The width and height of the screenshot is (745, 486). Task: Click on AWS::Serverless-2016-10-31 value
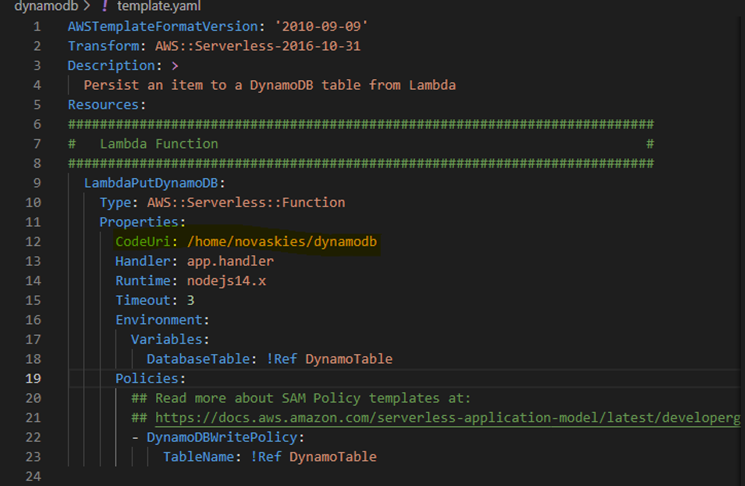pyautogui.click(x=258, y=46)
